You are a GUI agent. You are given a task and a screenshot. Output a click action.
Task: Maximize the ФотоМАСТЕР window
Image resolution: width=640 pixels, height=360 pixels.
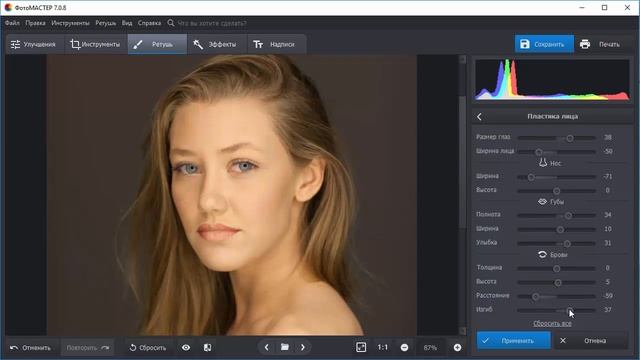coord(604,7)
